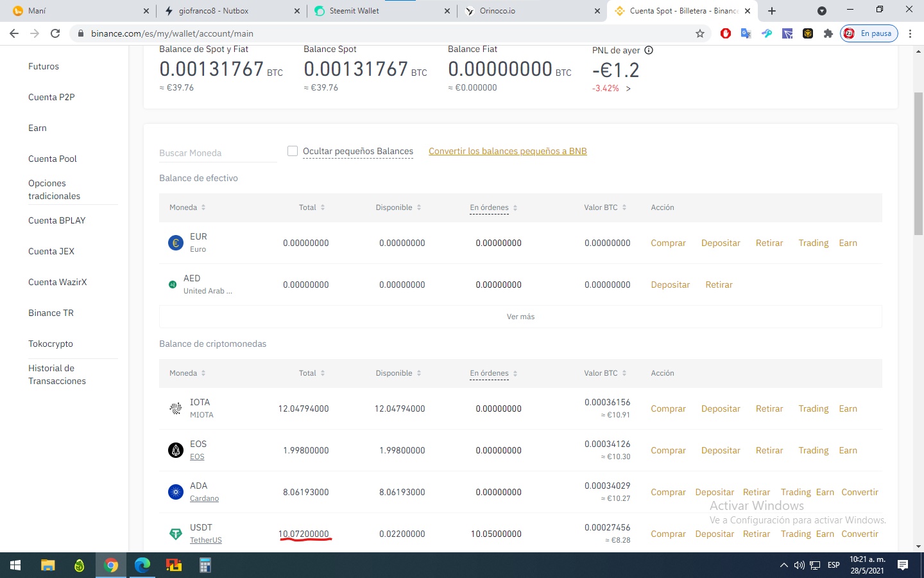Close the Steemit Wallet tab
Screen dimensions: 924x578
(x=447, y=11)
